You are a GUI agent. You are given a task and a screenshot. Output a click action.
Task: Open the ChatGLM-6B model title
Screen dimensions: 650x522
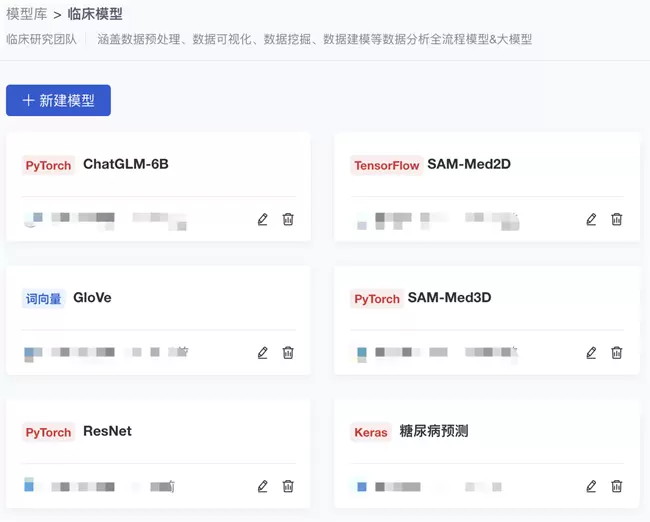pyautogui.click(x=125, y=164)
